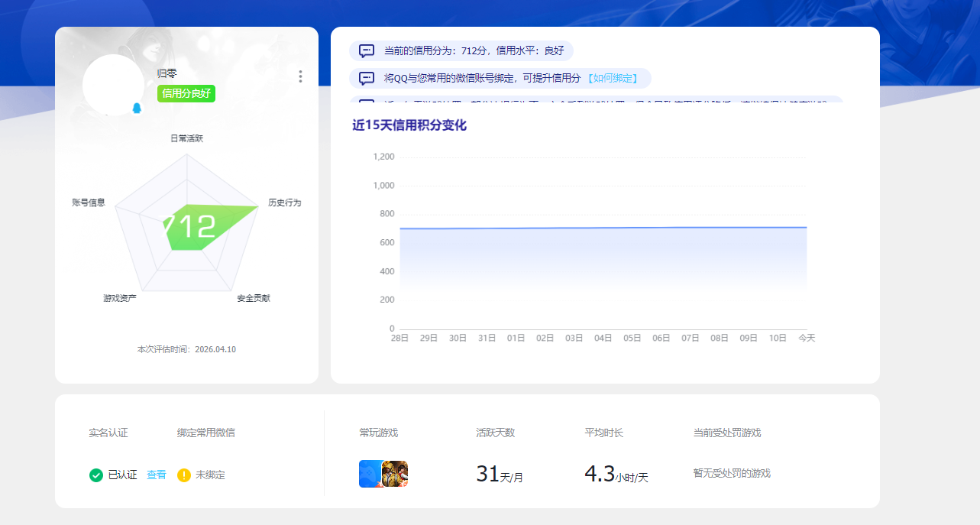Open the second game icon under 常玩游戏
This screenshot has height=525, width=980.
pos(394,473)
